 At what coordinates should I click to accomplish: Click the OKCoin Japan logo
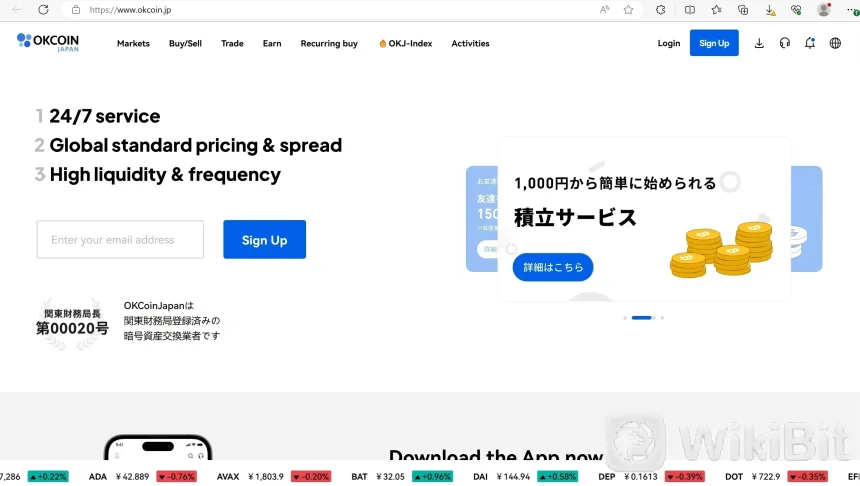[x=47, y=42]
